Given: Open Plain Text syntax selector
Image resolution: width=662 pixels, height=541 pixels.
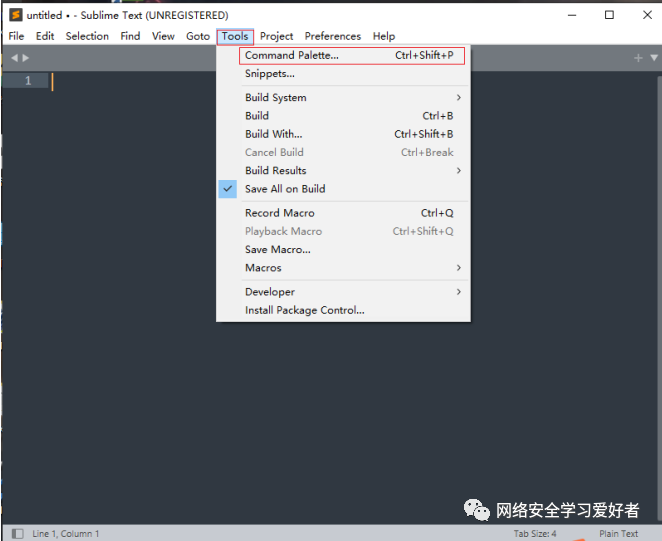Looking at the screenshot, I should coord(618,534).
